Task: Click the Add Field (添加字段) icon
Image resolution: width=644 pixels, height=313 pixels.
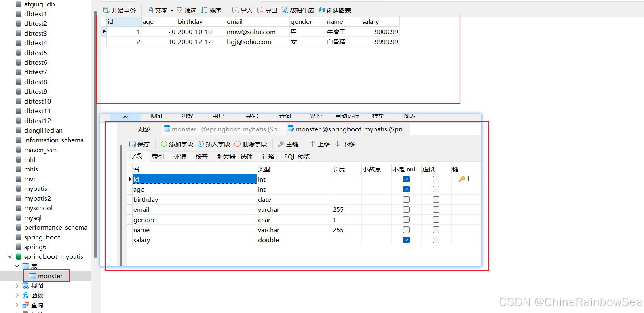Action: pyautogui.click(x=164, y=144)
